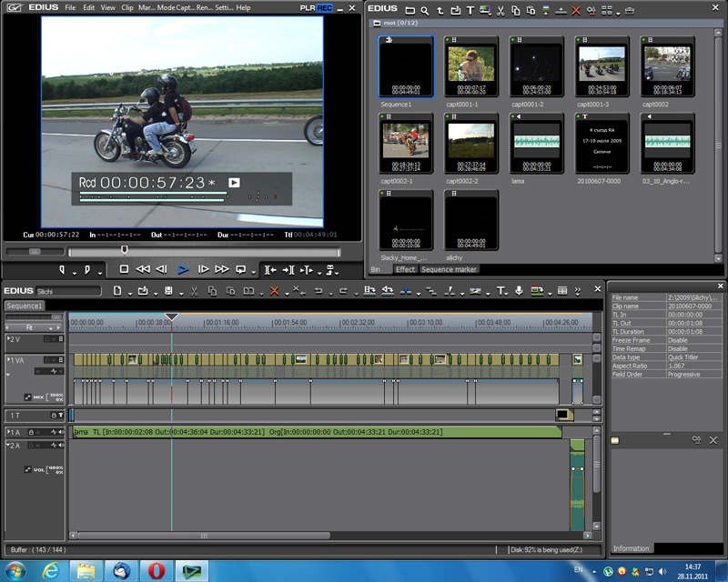Click the Rewind button in the player
Image resolution: width=728 pixels, height=582 pixels.
pyautogui.click(x=143, y=269)
